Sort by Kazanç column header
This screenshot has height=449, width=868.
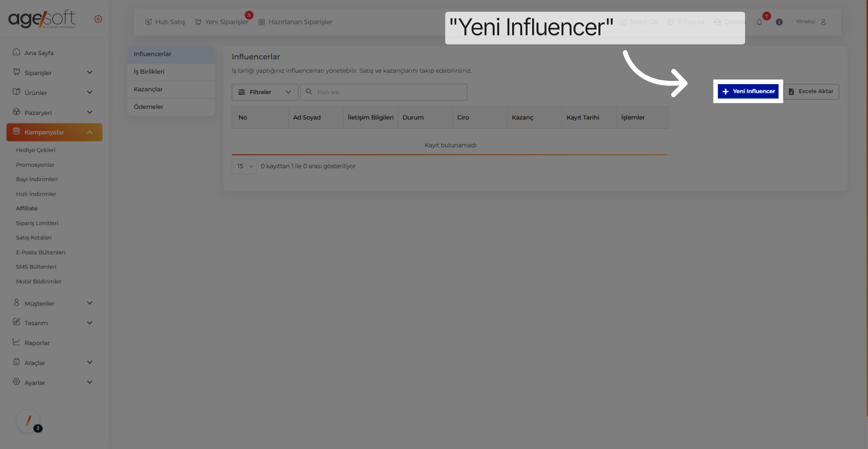[534, 117]
